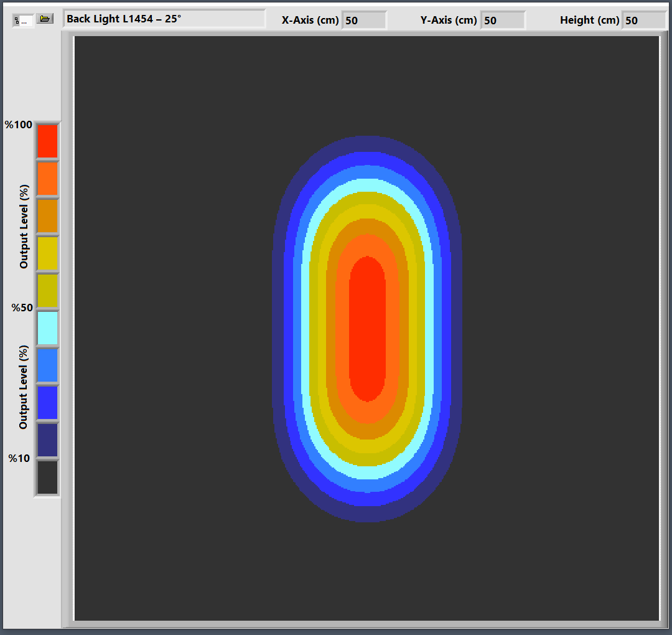The width and height of the screenshot is (672, 635).
Task: Click the cyan contour ring at plot top
Action: pyautogui.click(x=367, y=185)
